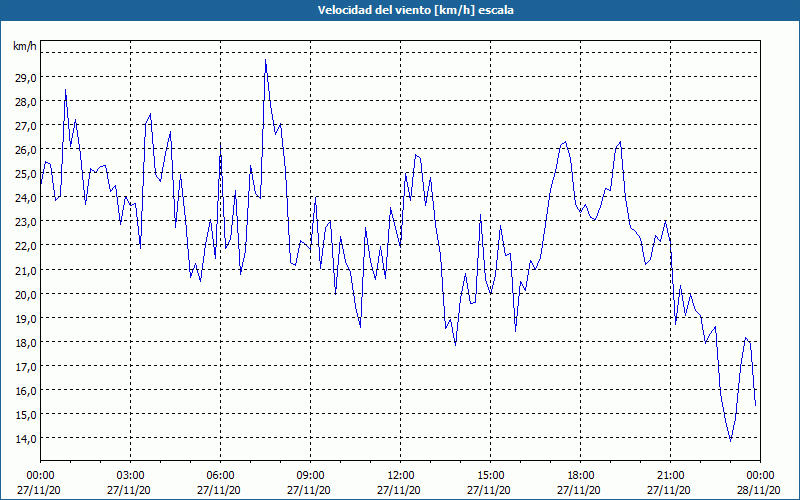Click the 21:00 time label on the x-axis
The width and height of the screenshot is (800, 500).
tap(670, 476)
